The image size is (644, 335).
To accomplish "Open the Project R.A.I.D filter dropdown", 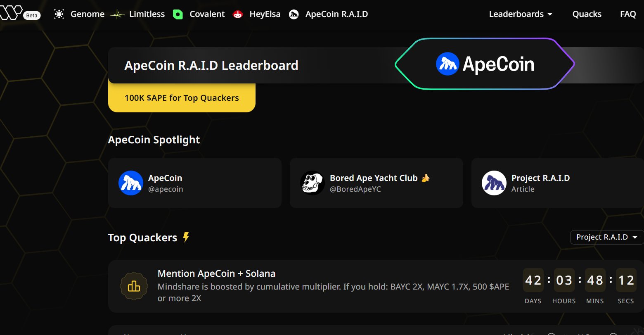I will click(606, 237).
